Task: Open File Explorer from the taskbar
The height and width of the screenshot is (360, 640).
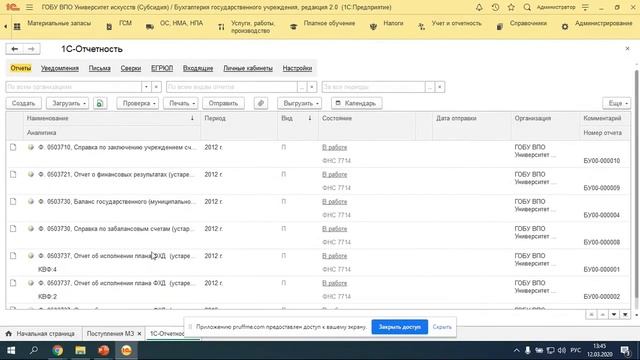Action: point(80,351)
